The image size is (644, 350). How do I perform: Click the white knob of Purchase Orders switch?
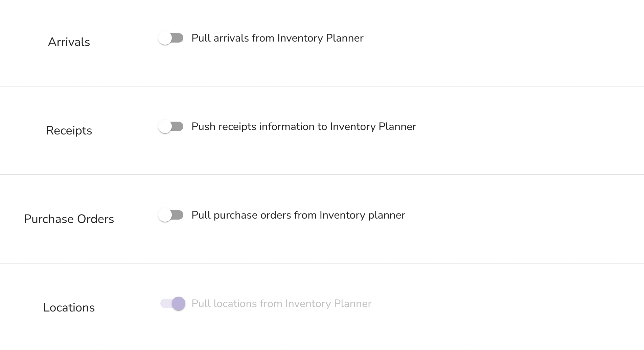click(165, 215)
